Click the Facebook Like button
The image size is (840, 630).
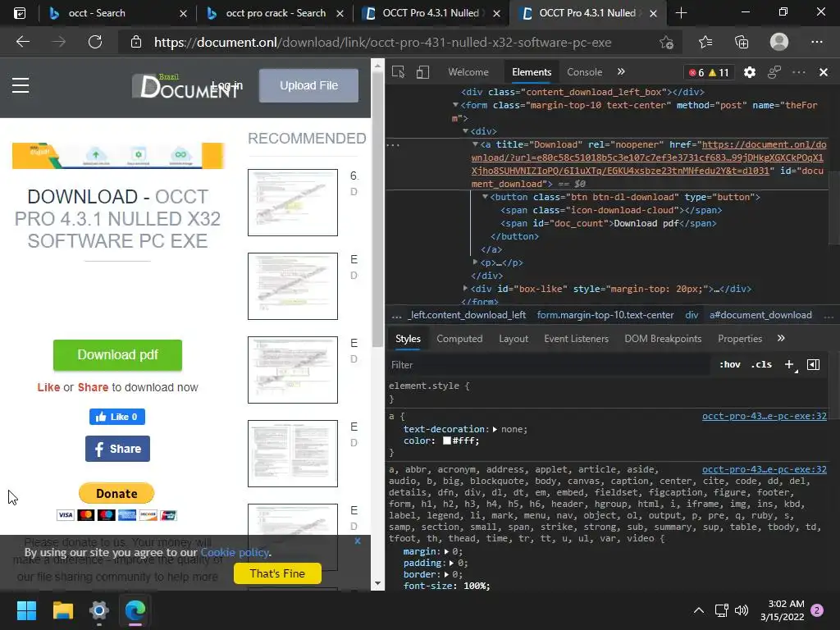coord(116,417)
